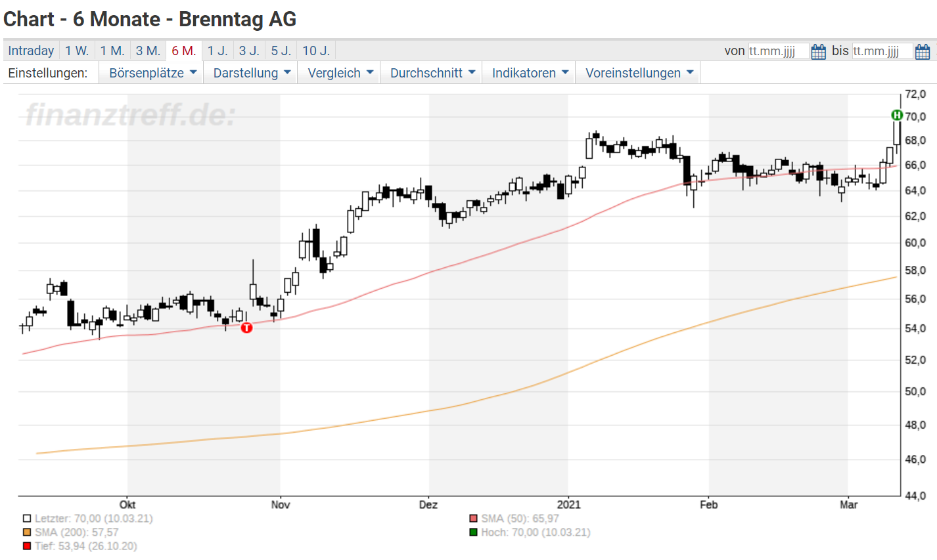Select the 5 J. time range tab
Image resolution: width=937 pixels, height=560 pixels.
point(281,51)
